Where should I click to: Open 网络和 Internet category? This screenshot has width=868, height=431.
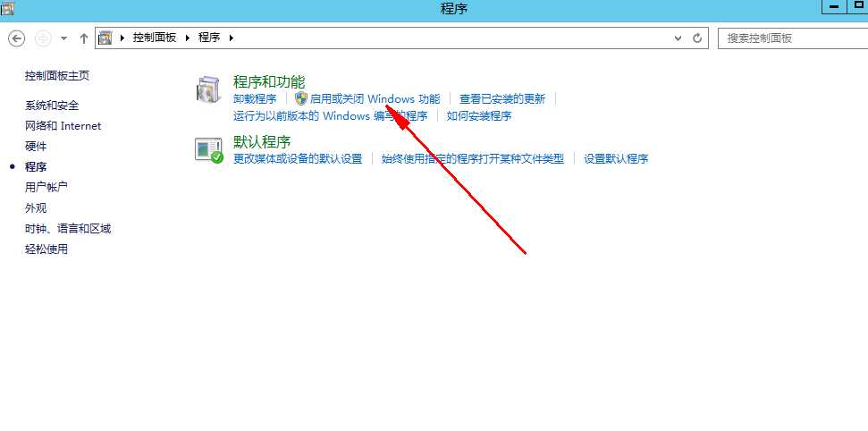[x=63, y=126]
